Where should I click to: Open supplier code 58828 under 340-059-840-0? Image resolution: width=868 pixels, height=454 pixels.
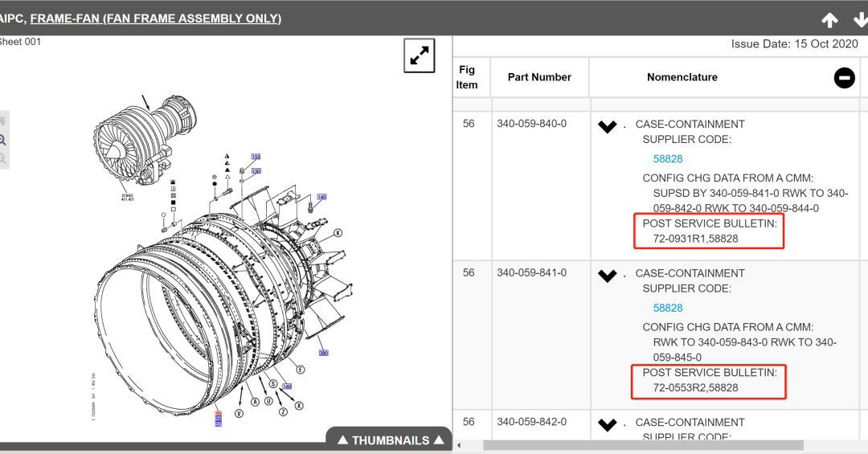pos(668,159)
